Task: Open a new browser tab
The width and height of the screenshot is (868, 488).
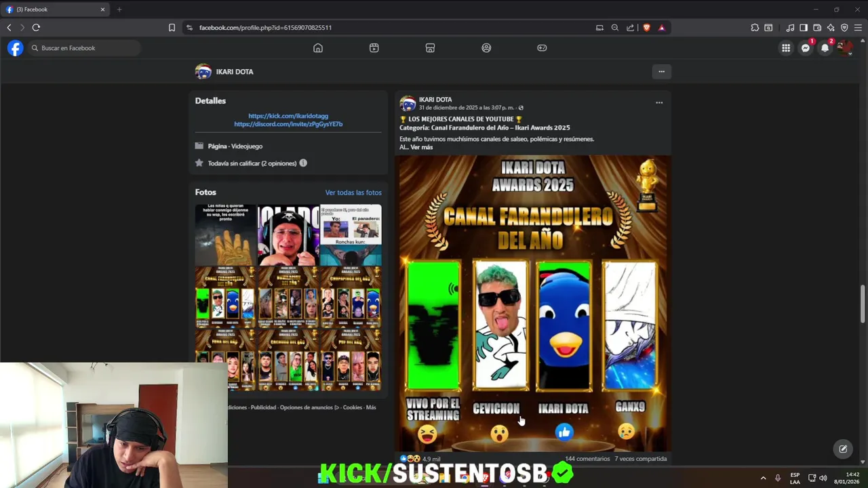Action: pyautogui.click(x=119, y=9)
